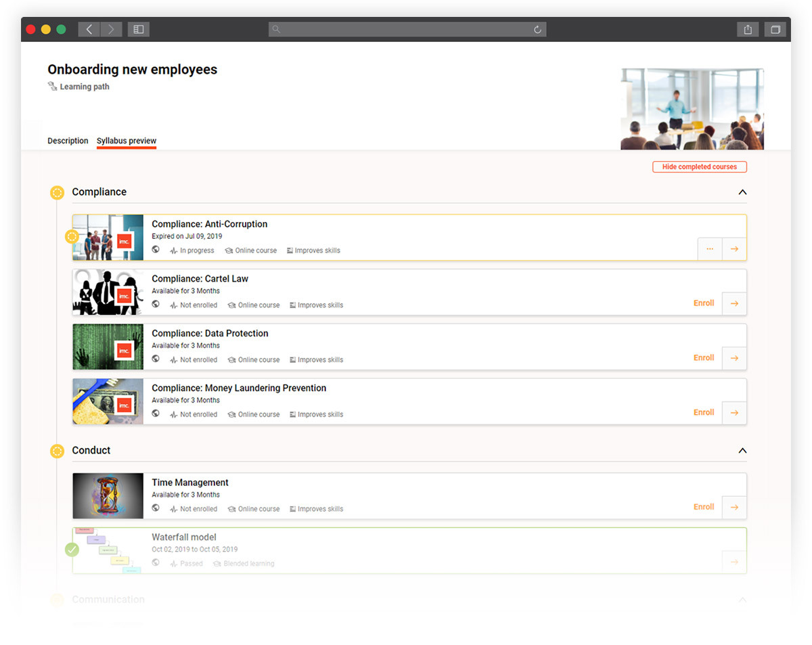Click the green checkmark on Waterfall model
The image size is (812, 645).
[x=72, y=550]
